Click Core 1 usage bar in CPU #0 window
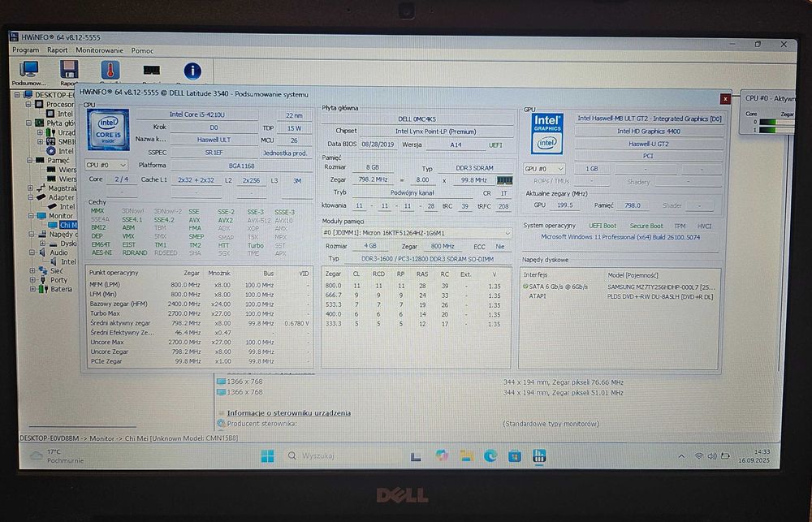Image resolution: width=812 pixels, height=522 pixels. (x=777, y=129)
